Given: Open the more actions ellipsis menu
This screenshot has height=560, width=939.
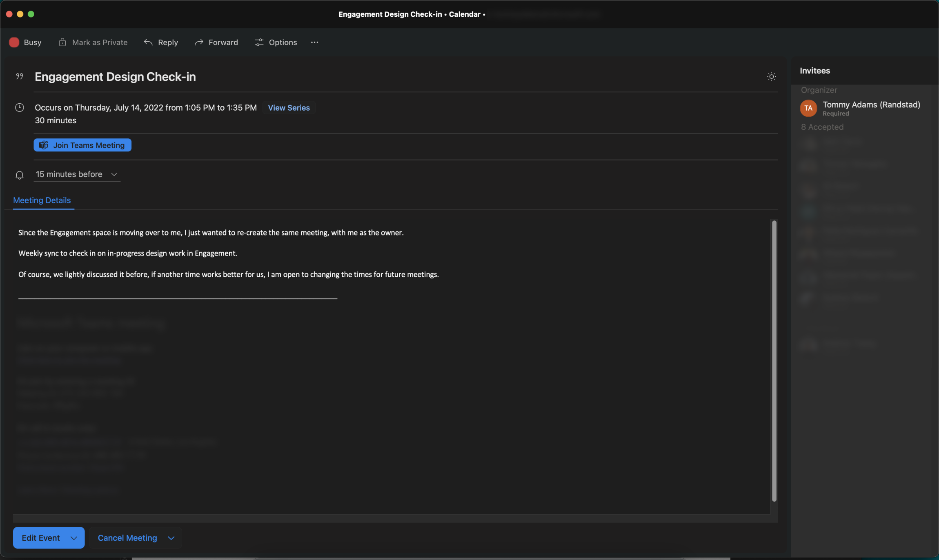Looking at the screenshot, I should (314, 42).
